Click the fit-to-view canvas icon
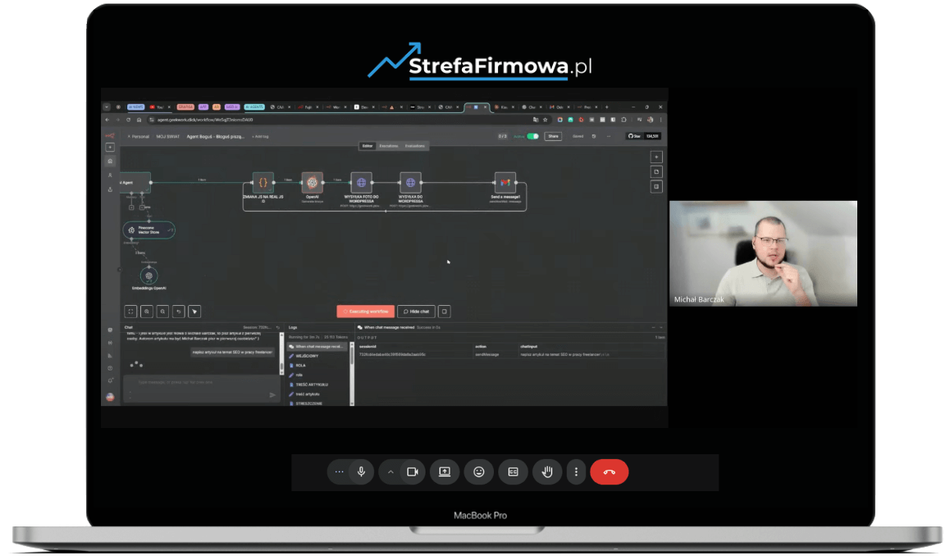This screenshot has width=950, height=560. pyautogui.click(x=130, y=312)
